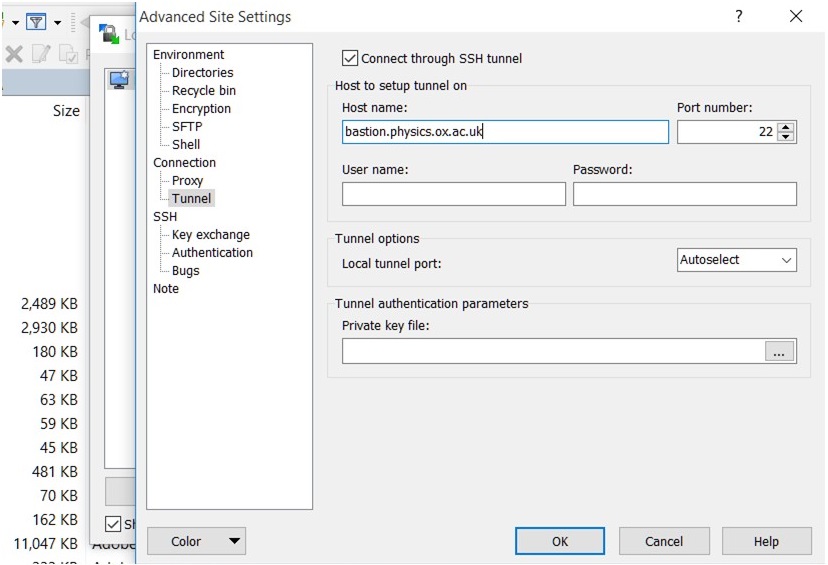Open the Local tunnel port Autoselect dropdown

pos(737,260)
